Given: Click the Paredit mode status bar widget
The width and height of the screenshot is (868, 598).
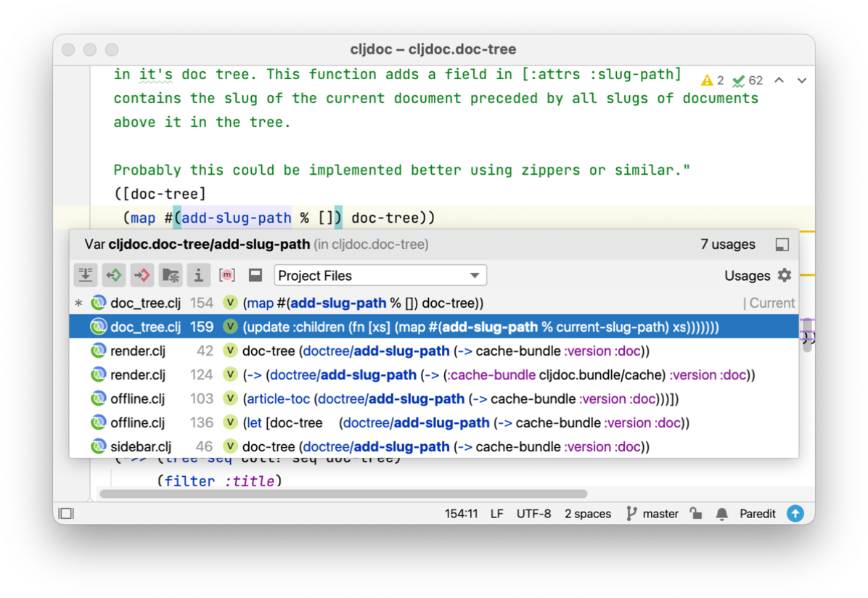Looking at the screenshot, I should (x=757, y=513).
